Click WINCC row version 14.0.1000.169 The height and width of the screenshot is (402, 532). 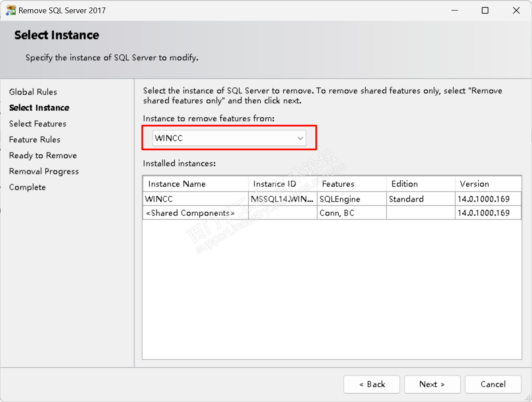coord(488,199)
